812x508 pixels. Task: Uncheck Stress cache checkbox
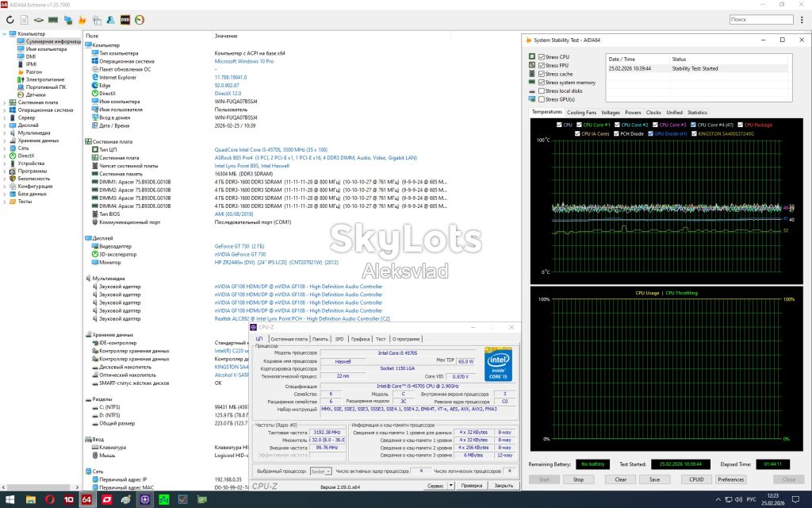coord(542,74)
